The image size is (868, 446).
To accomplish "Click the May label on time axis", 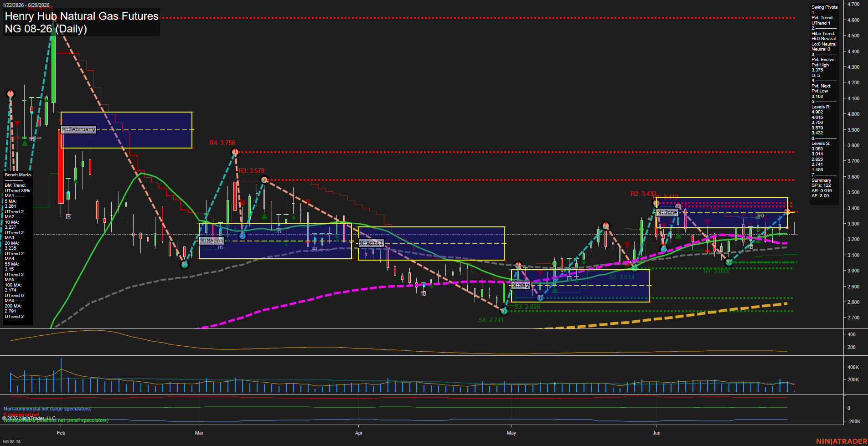I will (x=511, y=433).
